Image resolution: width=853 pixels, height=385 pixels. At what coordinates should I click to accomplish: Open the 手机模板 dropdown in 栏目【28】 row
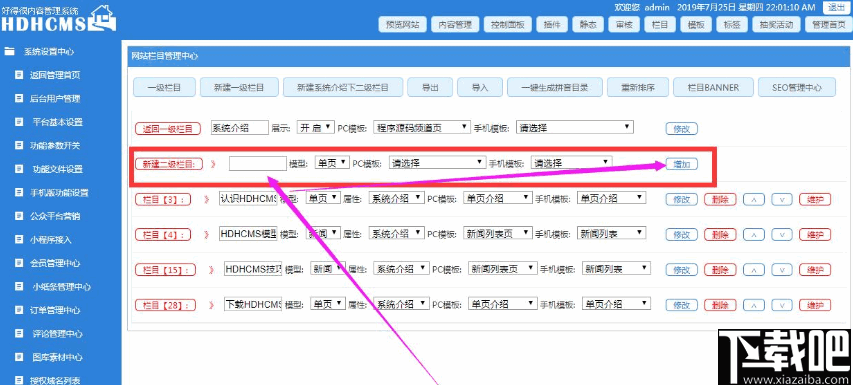[616, 303]
